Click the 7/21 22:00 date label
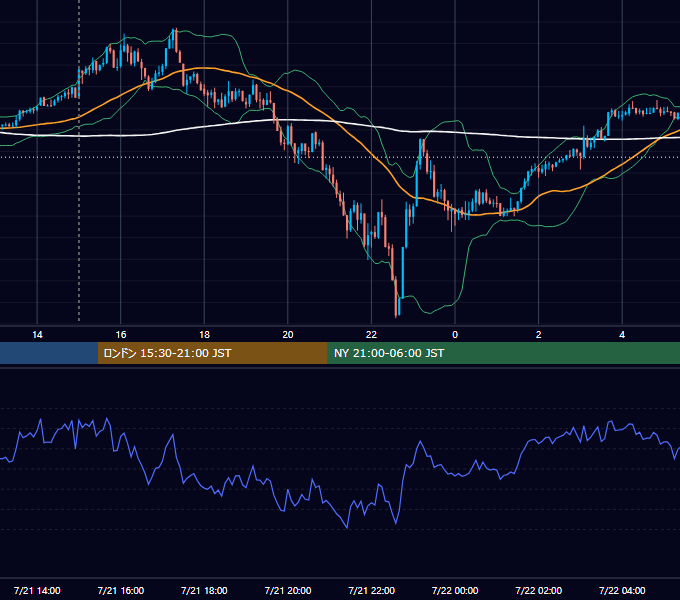The height and width of the screenshot is (600, 680). click(x=372, y=590)
